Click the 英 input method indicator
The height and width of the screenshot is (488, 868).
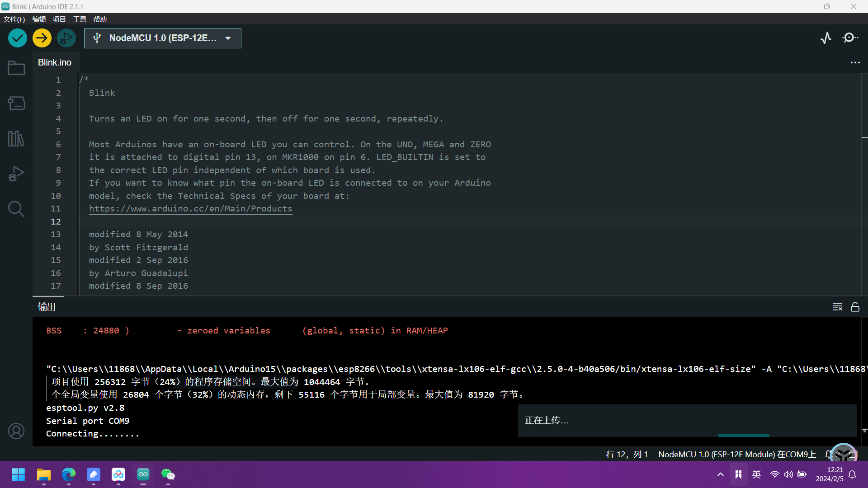coord(756,474)
